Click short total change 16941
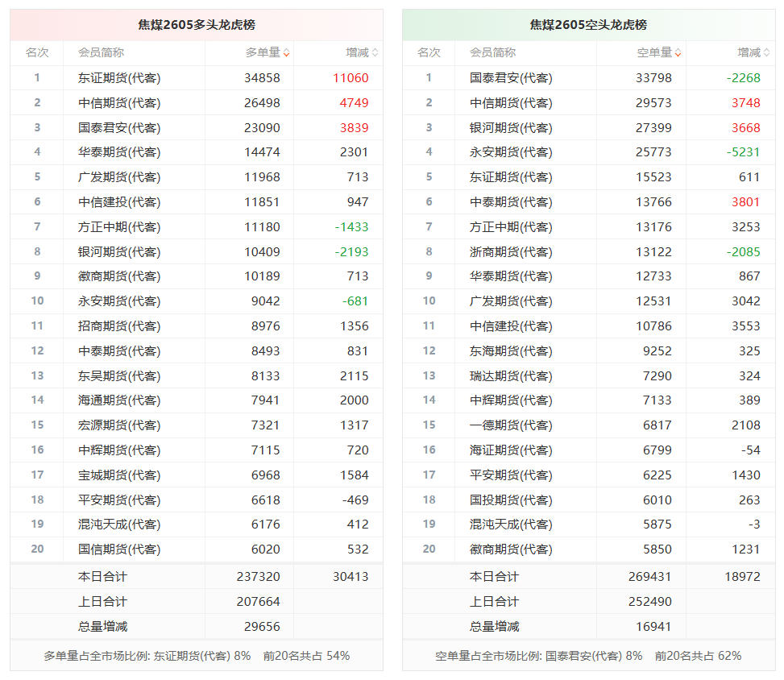 click(x=653, y=627)
